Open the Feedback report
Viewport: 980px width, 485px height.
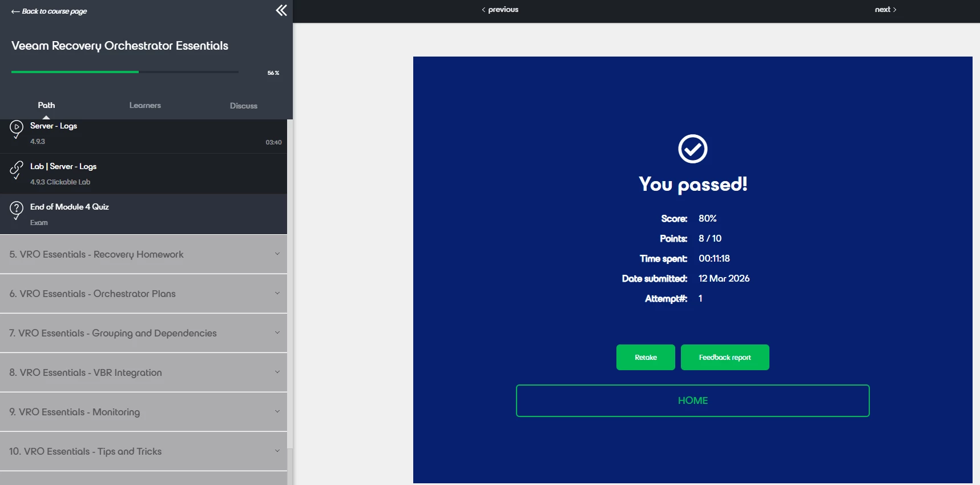tap(725, 358)
